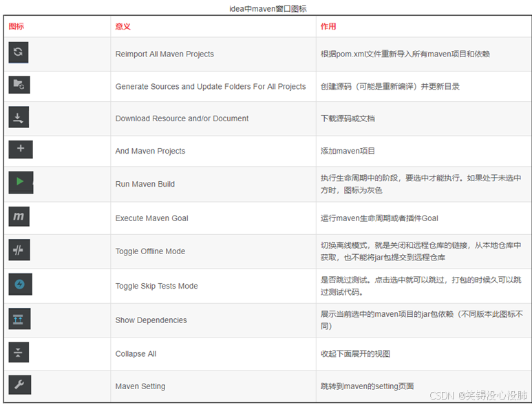Select 'Generate Sources and Update Folders For All Projects'
The height and width of the screenshot is (405, 532).
coord(211,87)
